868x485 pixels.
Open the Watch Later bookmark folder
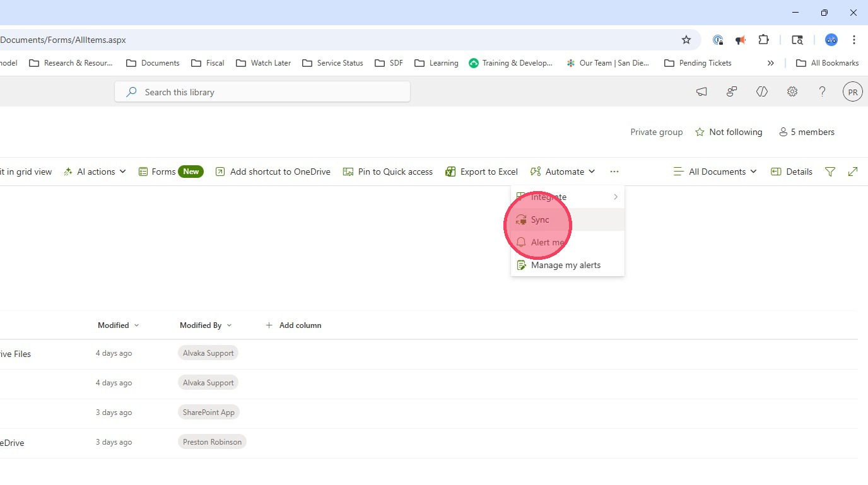(x=264, y=63)
